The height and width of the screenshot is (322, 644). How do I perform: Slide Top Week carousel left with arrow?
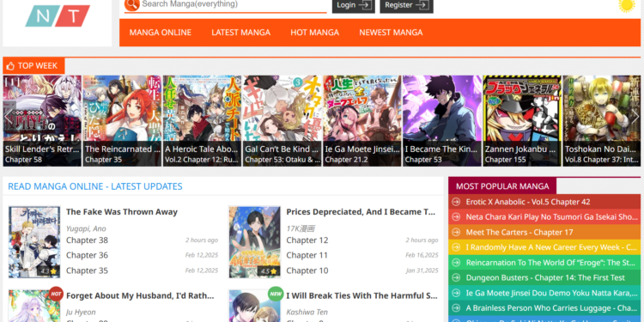(9, 116)
